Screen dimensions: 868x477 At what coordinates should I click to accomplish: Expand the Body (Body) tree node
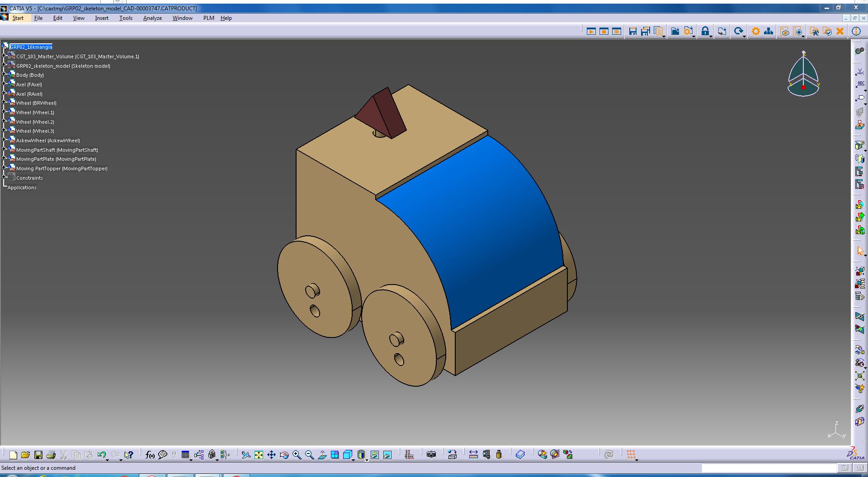[4, 75]
